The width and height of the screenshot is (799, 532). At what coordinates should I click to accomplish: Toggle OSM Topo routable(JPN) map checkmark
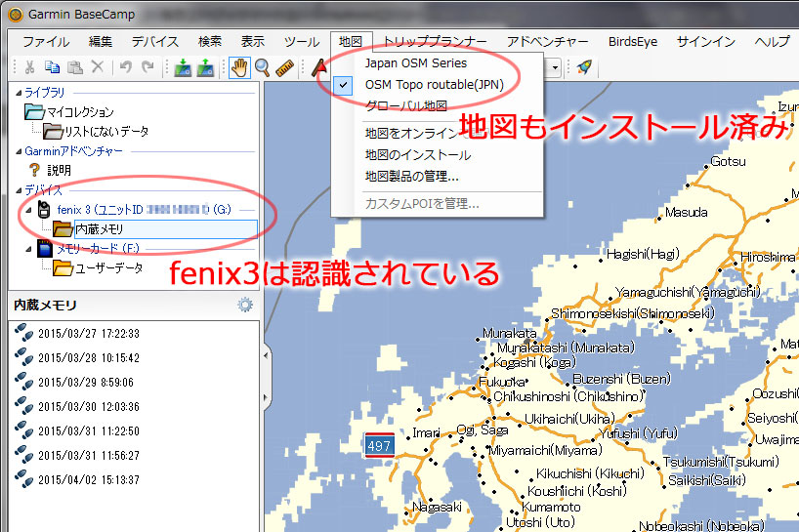pyautogui.click(x=344, y=85)
